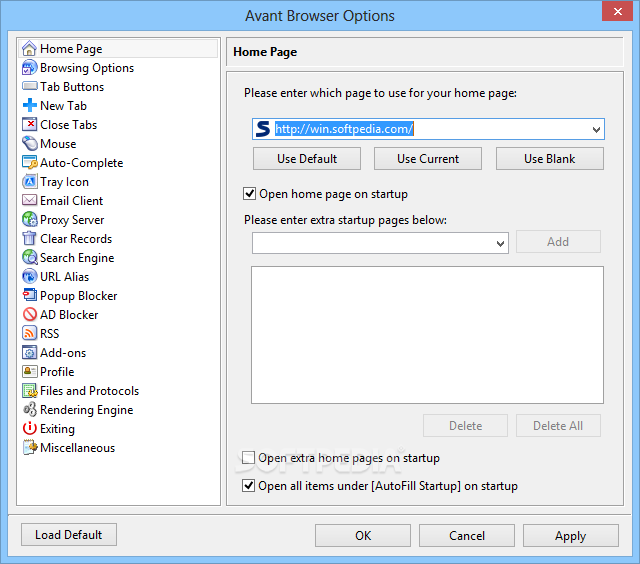Viewport: 640px width, 564px height.
Task: Select the Popup Blocker entry
Action: tap(78, 295)
